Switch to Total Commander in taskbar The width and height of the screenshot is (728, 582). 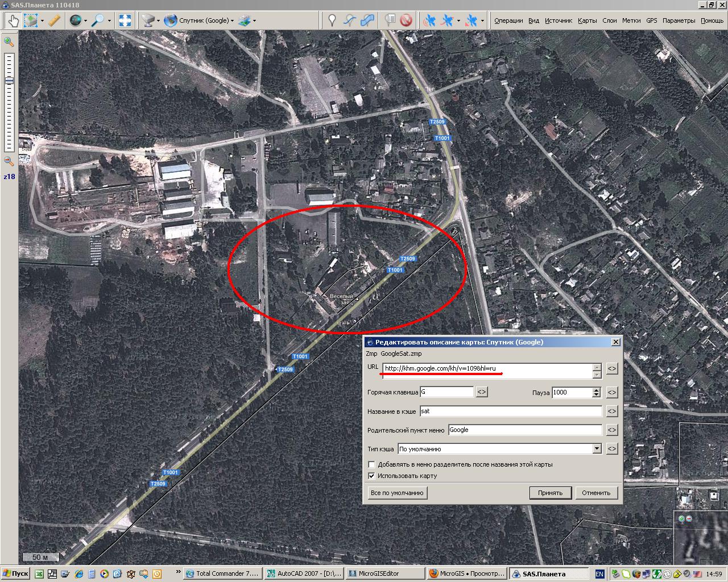tap(222, 573)
